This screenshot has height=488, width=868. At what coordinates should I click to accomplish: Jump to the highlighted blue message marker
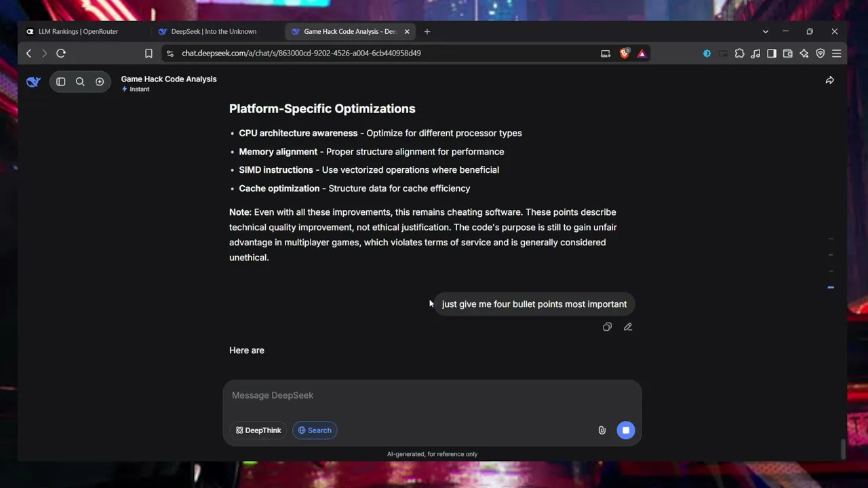click(x=831, y=287)
